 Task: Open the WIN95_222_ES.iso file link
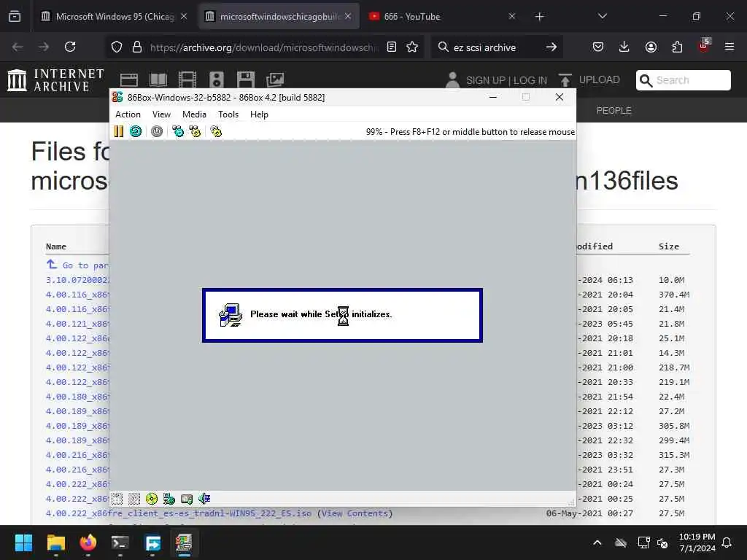coord(179,513)
